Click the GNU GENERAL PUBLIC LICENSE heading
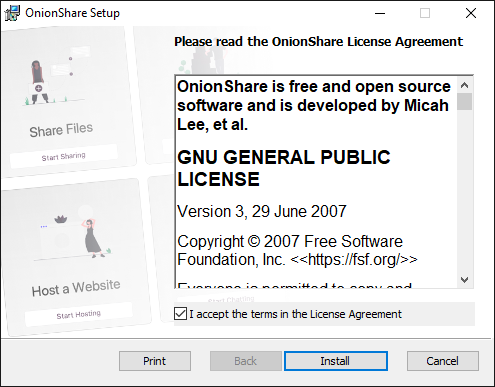This screenshot has height=387, width=495. (284, 168)
